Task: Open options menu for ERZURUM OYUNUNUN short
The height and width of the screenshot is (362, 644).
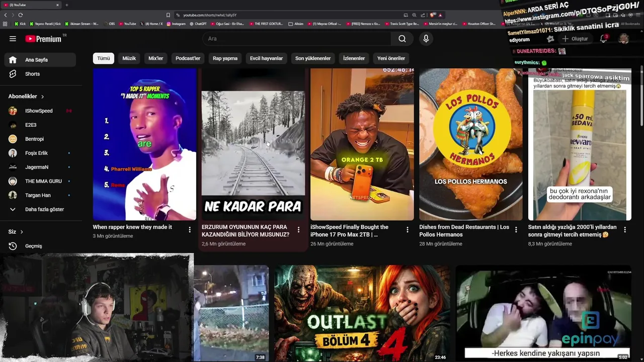Action: [x=298, y=230]
